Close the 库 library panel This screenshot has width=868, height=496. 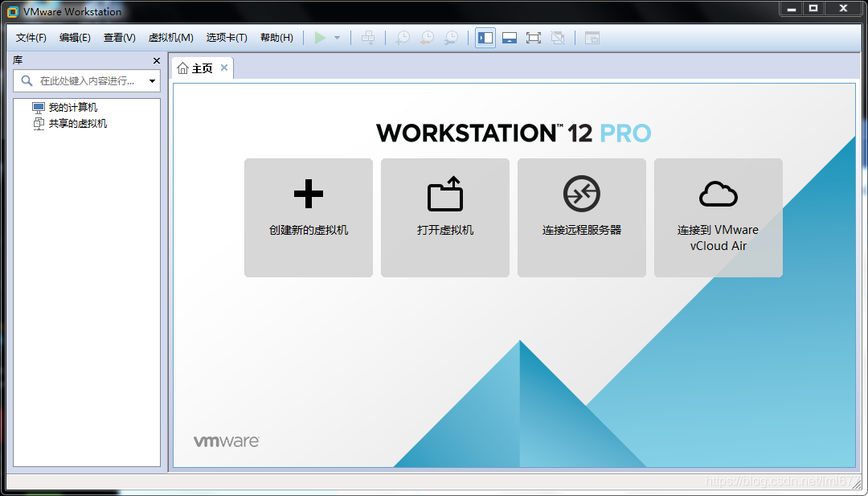(157, 61)
